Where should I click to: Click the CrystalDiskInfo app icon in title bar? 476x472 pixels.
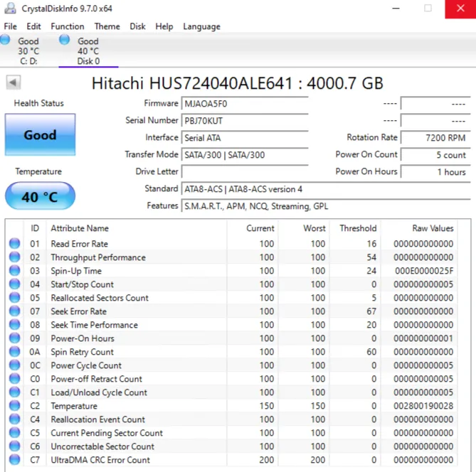pos(9,9)
